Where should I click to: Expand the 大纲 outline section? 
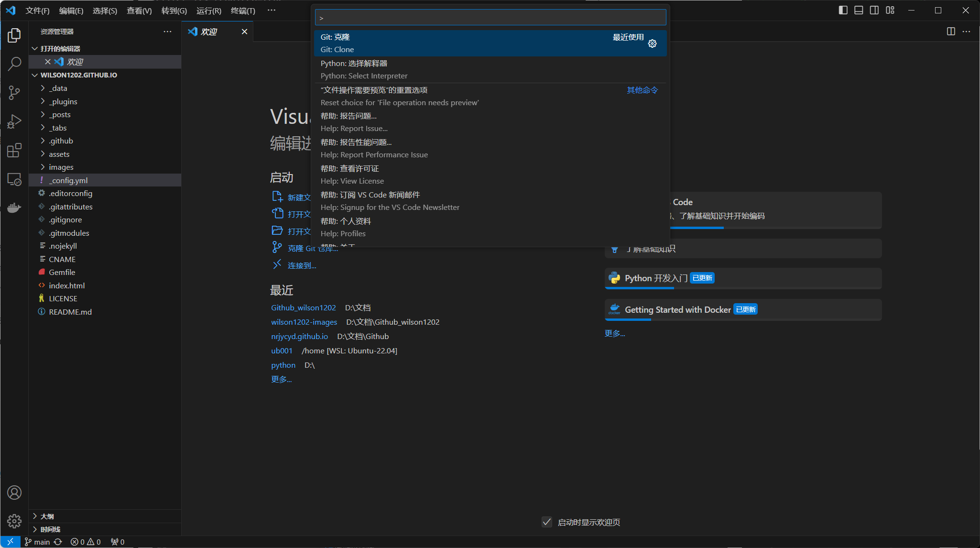[47, 516]
